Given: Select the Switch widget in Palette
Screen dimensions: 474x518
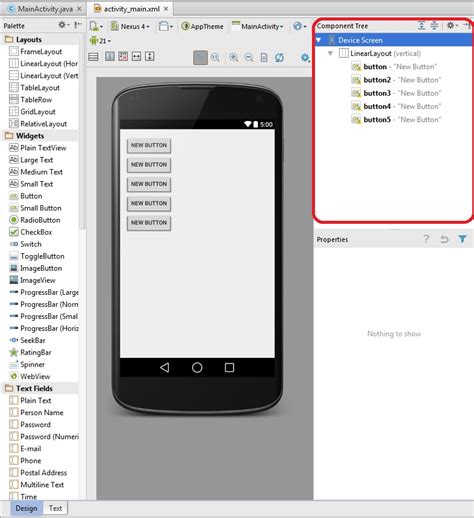Looking at the screenshot, I should tap(26, 244).
